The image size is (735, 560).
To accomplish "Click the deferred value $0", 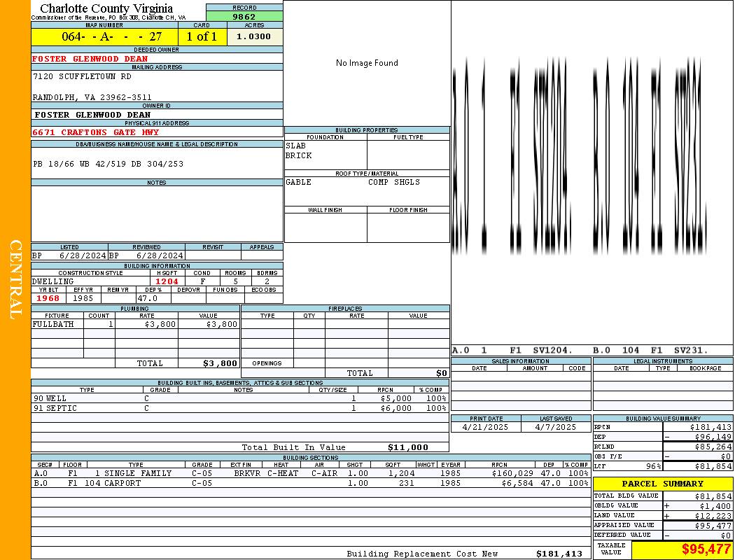I will 726,535.
